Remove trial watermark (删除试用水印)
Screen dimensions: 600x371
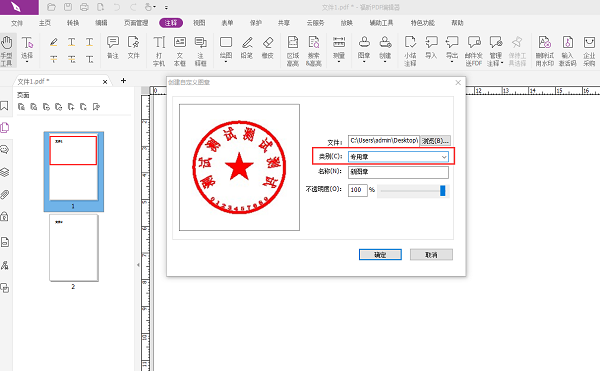point(545,51)
